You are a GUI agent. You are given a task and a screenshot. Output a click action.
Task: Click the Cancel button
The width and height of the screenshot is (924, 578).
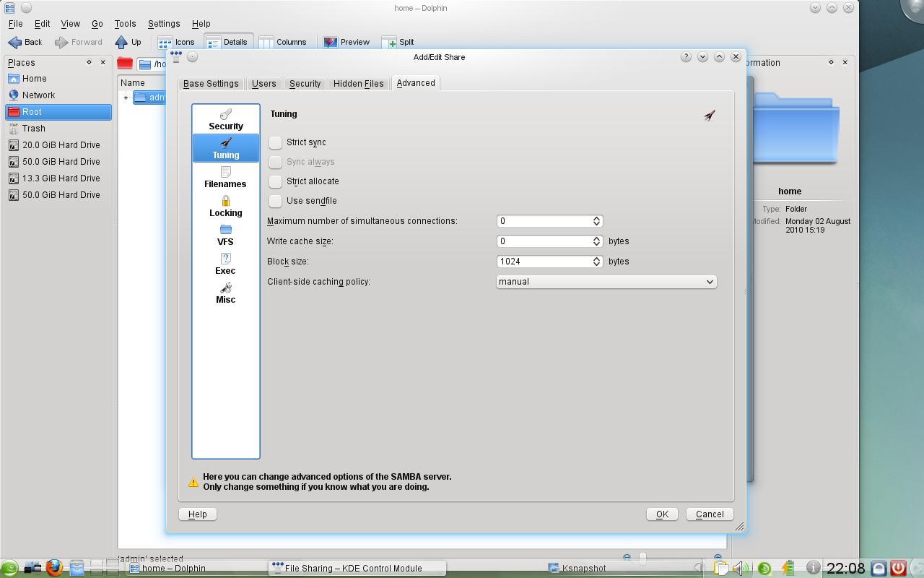pyautogui.click(x=710, y=514)
